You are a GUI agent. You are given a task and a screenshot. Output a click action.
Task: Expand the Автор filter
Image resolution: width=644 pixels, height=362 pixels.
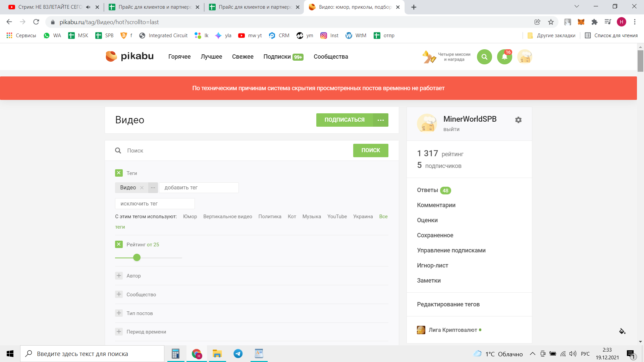(x=119, y=276)
